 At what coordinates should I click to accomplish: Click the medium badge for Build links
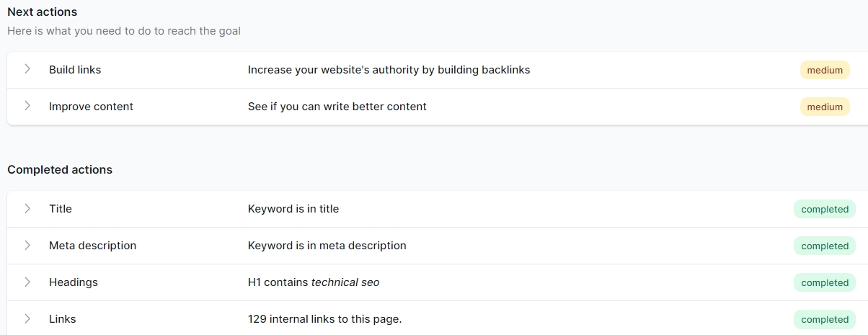click(x=825, y=71)
